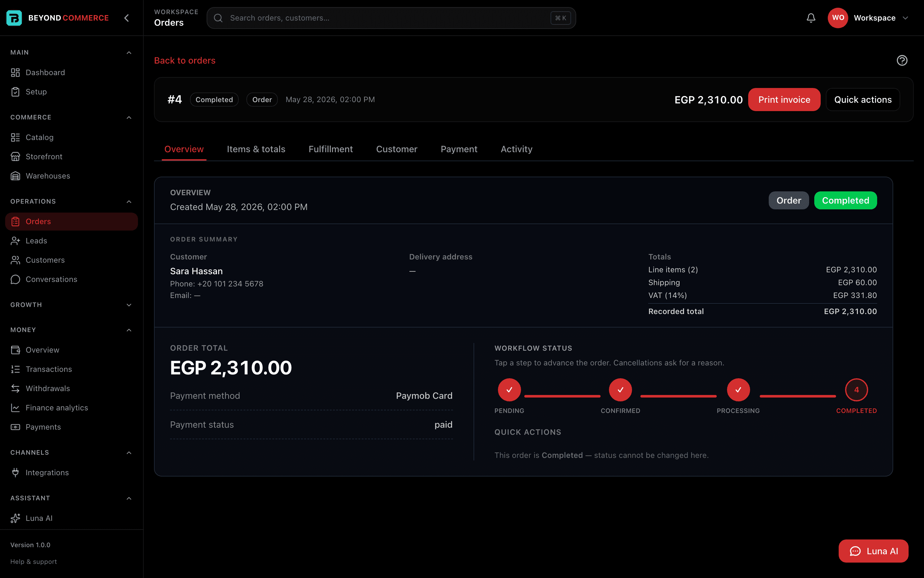
Task: Click the Warehouses building icon
Action: [x=15, y=176]
